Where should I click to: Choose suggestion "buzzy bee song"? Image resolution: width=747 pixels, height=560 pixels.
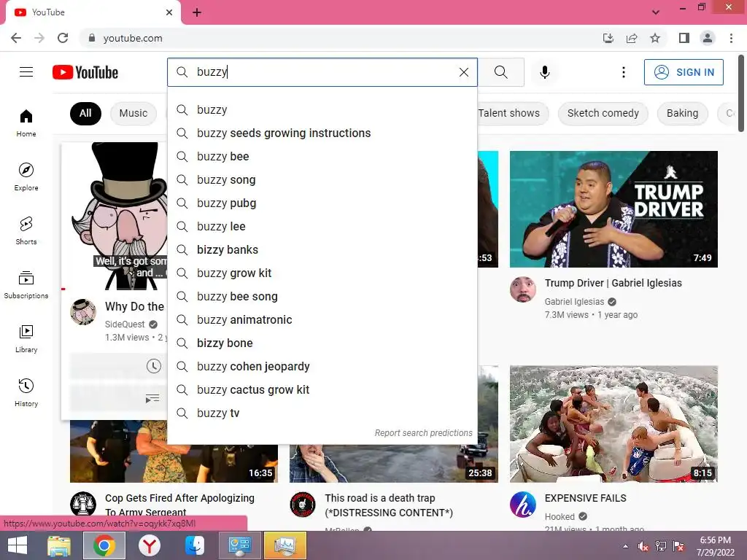click(x=322, y=296)
